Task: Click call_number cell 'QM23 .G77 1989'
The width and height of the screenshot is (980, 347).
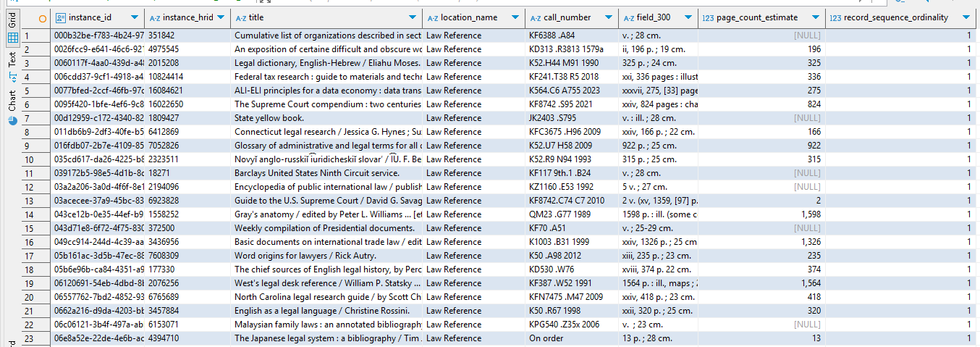Action: coord(572,214)
